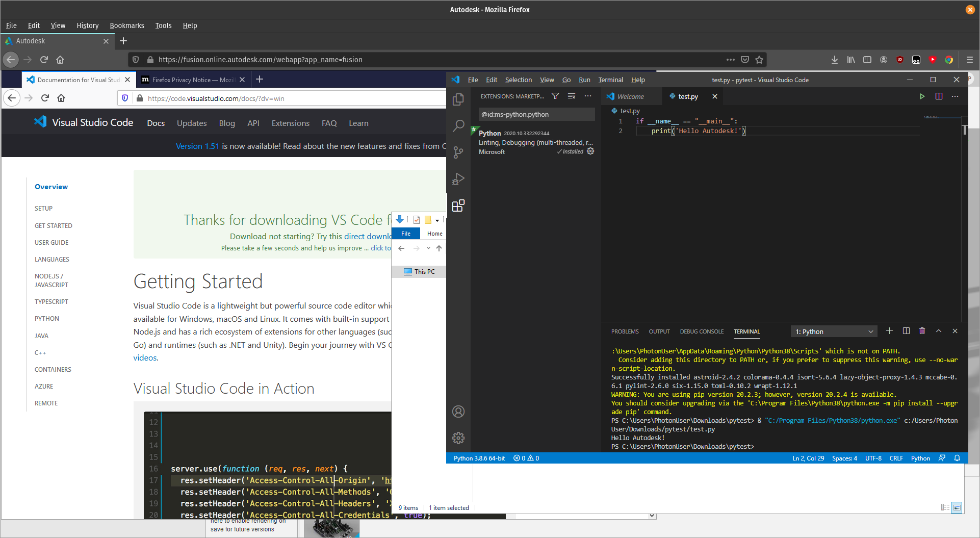Screen dimensions: 980x538
Task: Open the VS Code Search view
Action: click(458, 125)
